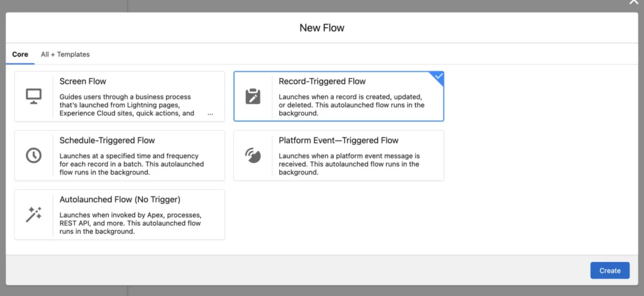The width and height of the screenshot is (644, 296).
Task: Click the Record-Triggered Flow description text
Action: 351,105
